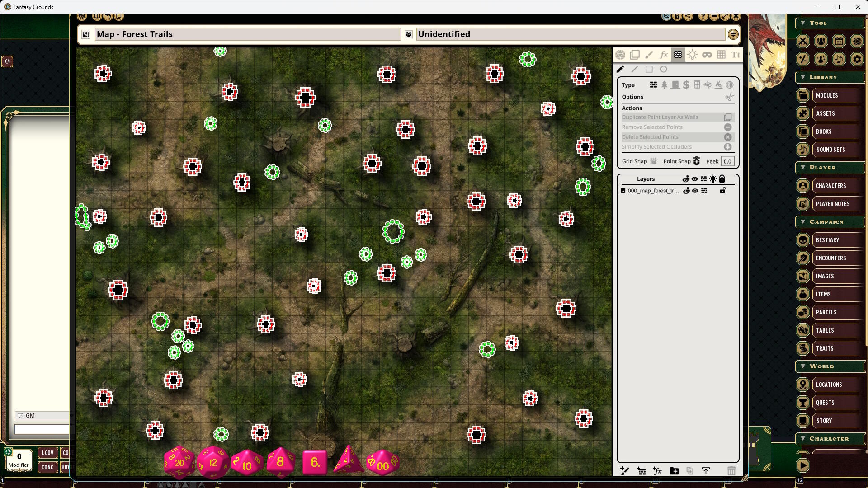Choose the Pit occluder type
Screen dimensions: 868x488
click(718, 84)
